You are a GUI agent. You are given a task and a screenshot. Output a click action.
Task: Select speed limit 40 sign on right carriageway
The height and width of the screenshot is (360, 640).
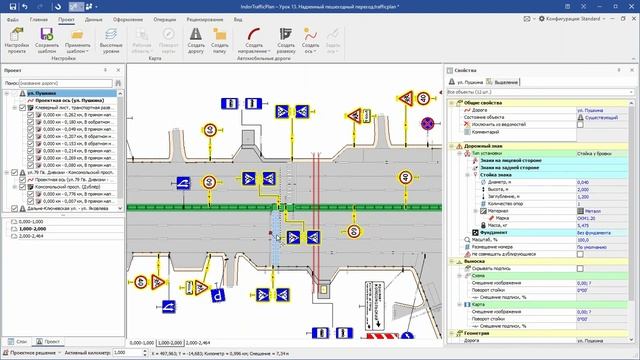pos(405,178)
